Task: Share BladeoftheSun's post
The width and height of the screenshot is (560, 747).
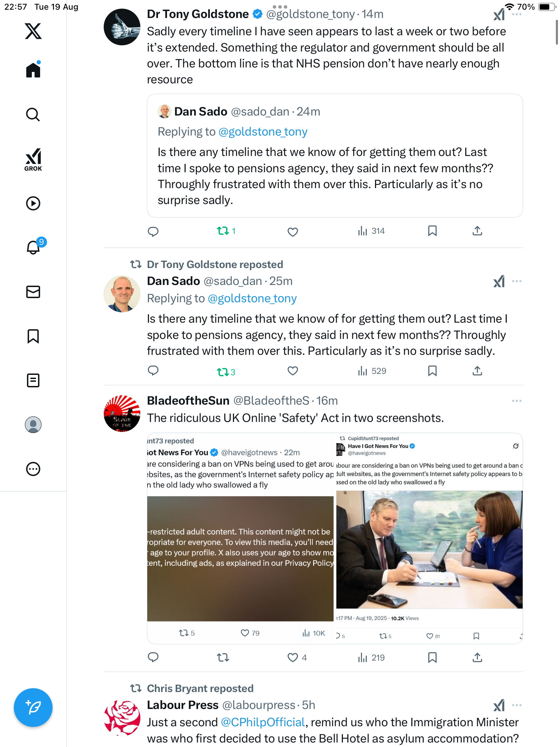Action: 477,657
